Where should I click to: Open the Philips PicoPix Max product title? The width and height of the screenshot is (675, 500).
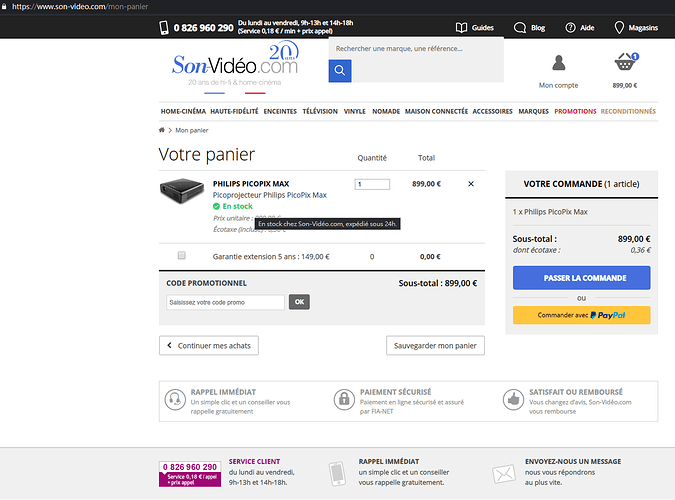pos(251,184)
